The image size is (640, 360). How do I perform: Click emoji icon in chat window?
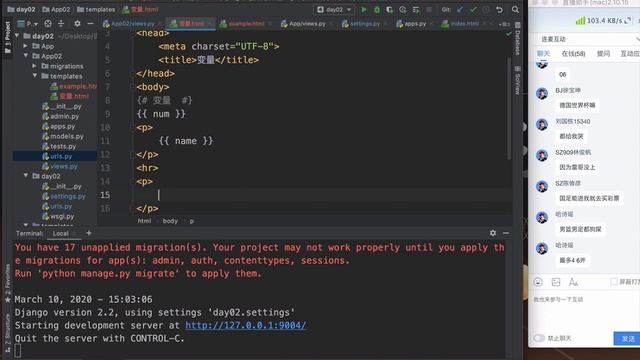(x=538, y=282)
